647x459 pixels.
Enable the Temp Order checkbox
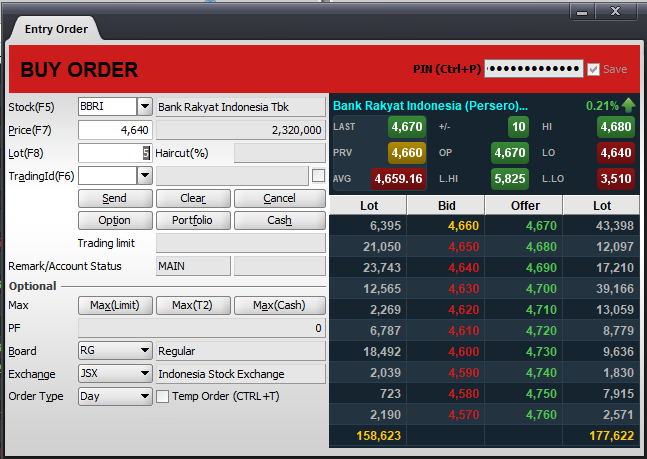point(162,397)
